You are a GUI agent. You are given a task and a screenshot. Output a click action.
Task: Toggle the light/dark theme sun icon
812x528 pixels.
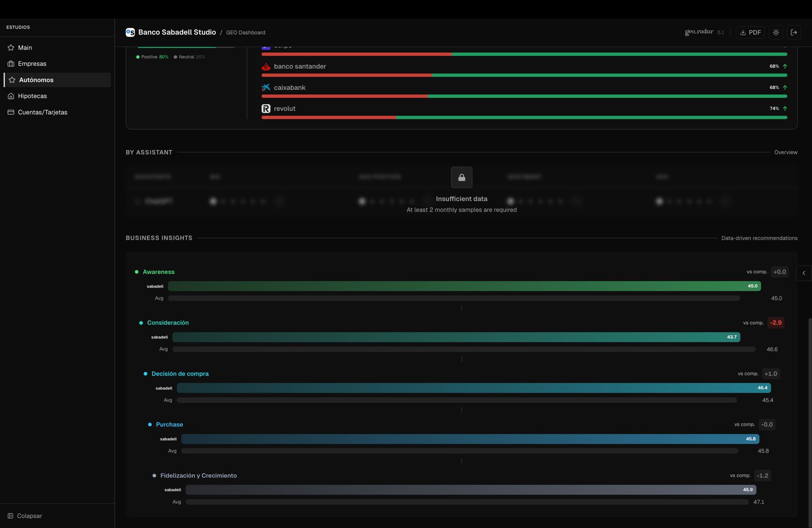[x=776, y=32]
